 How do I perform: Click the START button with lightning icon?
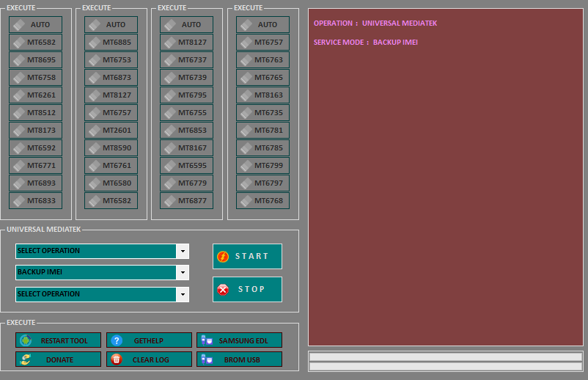tap(247, 256)
